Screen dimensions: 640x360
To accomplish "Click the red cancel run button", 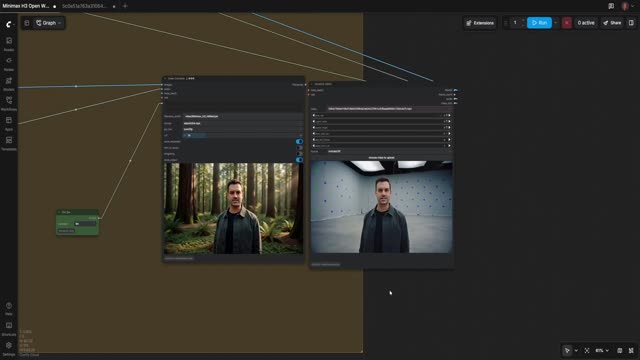I will [x=567, y=23].
